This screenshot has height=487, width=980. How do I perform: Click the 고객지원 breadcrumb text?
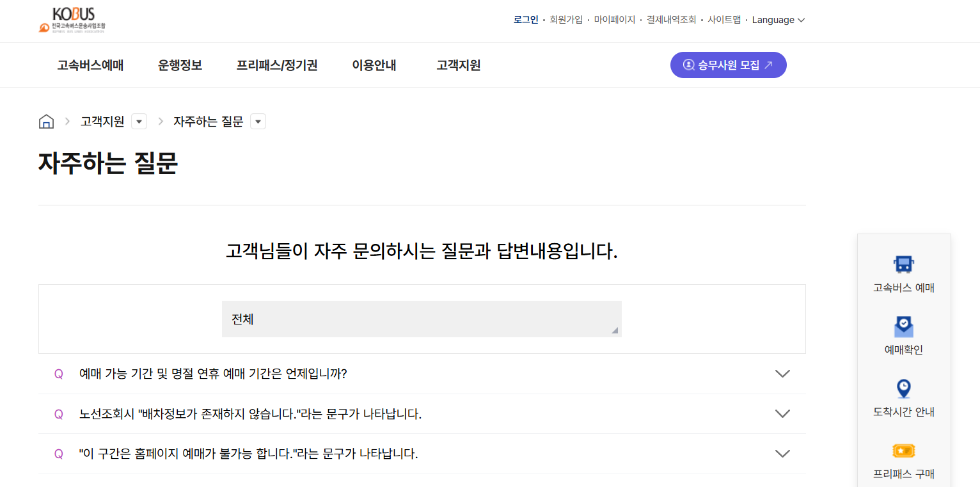(102, 122)
